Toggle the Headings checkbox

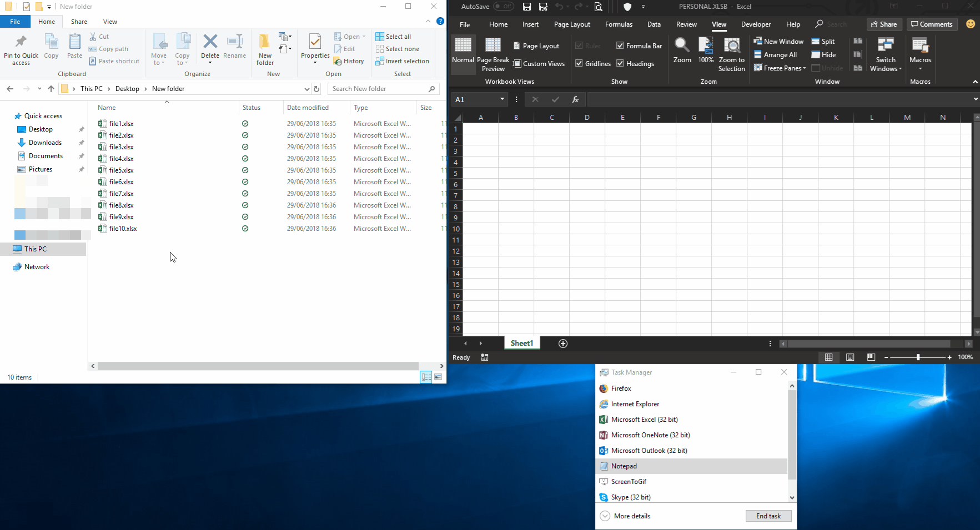pyautogui.click(x=620, y=63)
